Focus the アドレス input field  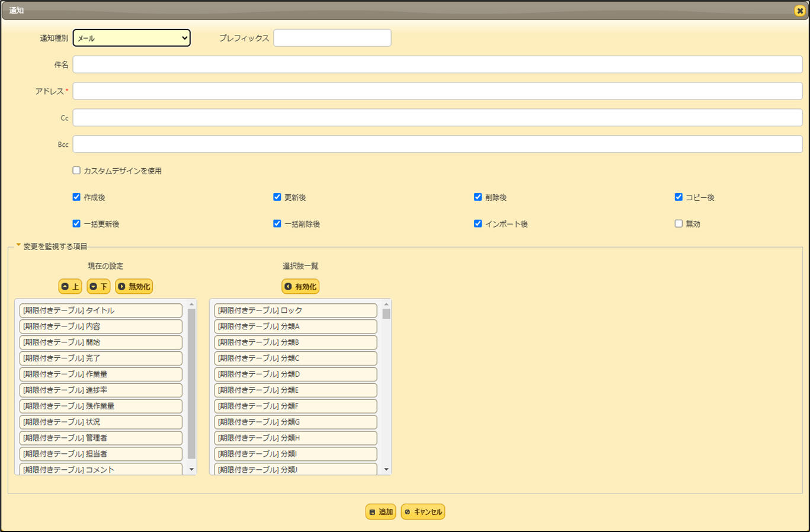437,91
